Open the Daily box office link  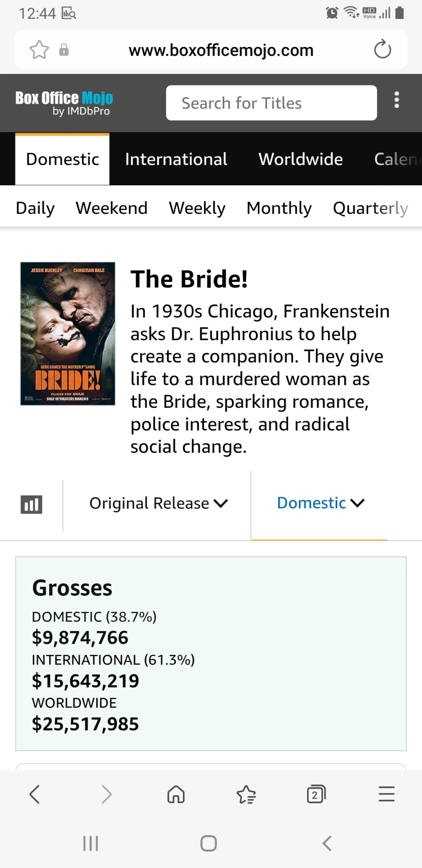point(35,208)
